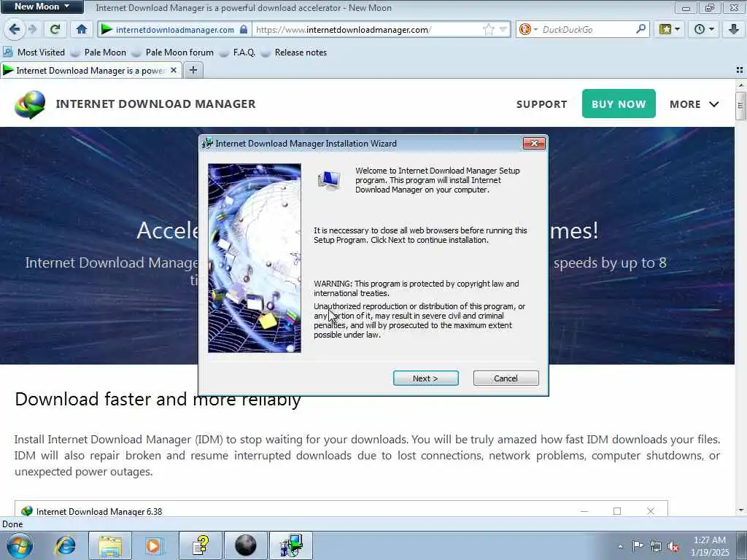
Task: Open Windows Explorer from the taskbar
Action: (x=110, y=545)
